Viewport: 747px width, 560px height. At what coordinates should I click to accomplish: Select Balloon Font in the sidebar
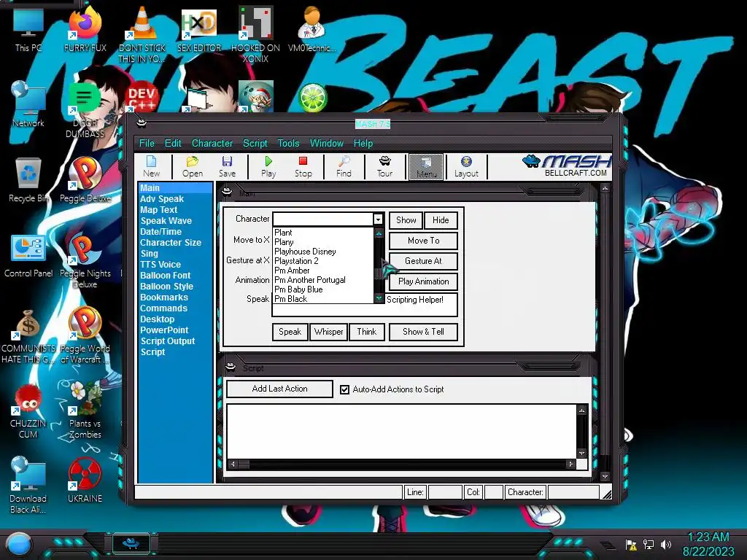pos(166,276)
